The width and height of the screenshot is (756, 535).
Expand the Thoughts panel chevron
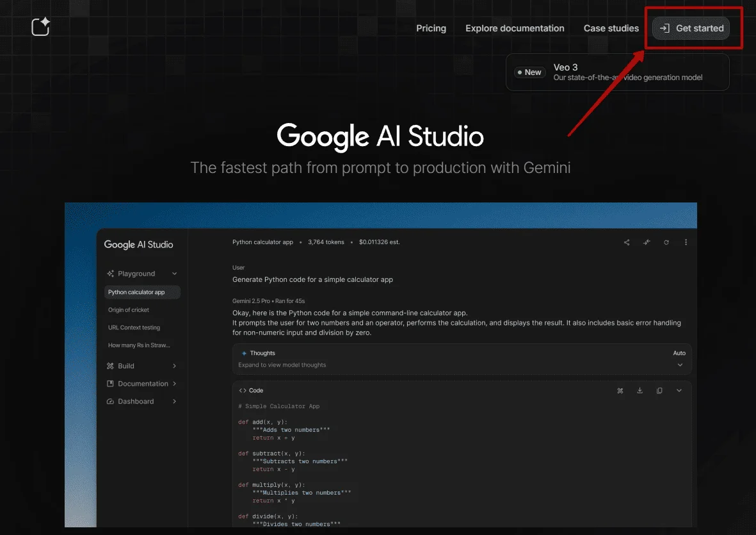(679, 365)
